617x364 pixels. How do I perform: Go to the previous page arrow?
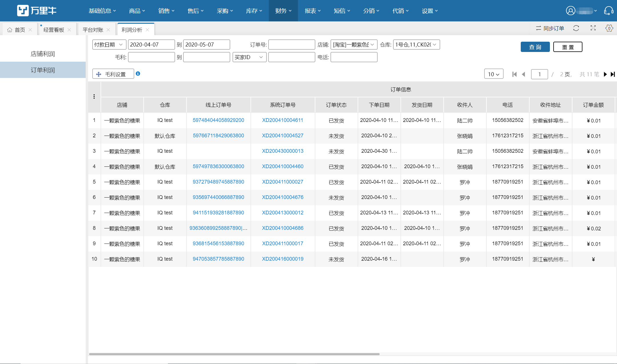click(x=524, y=74)
